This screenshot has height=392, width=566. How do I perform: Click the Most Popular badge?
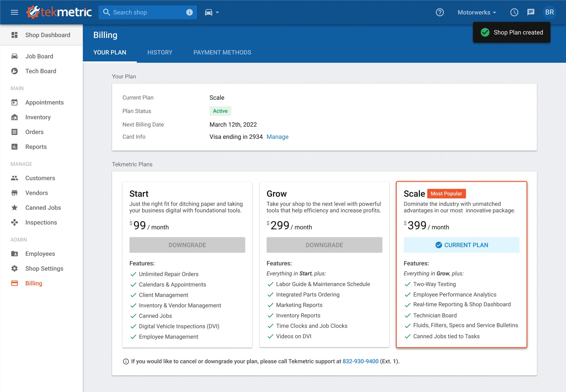click(446, 194)
